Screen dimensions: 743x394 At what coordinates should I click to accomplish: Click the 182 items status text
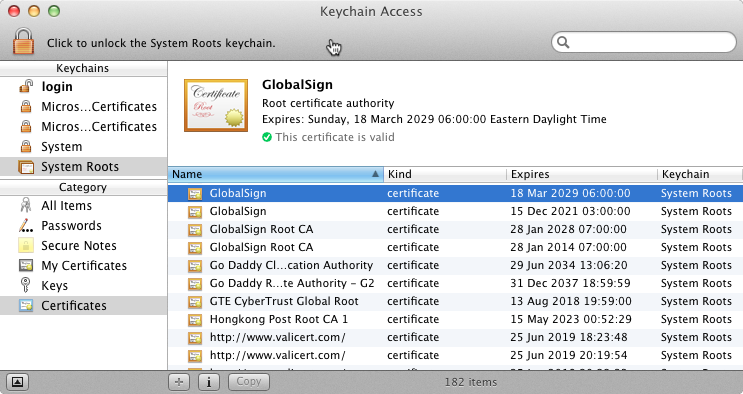[471, 382]
